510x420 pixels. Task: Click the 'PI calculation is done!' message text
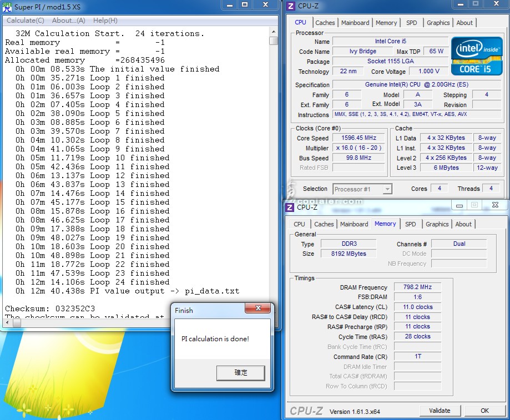215,339
